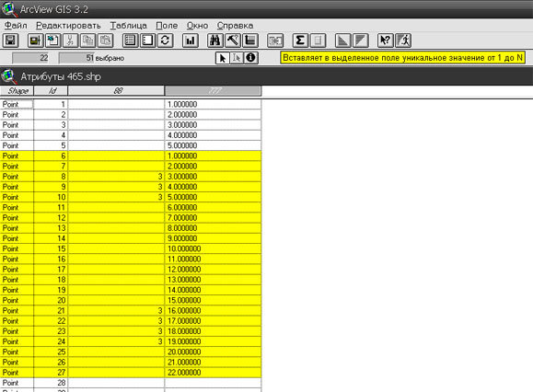Select the table row with Id 28

(131, 383)
